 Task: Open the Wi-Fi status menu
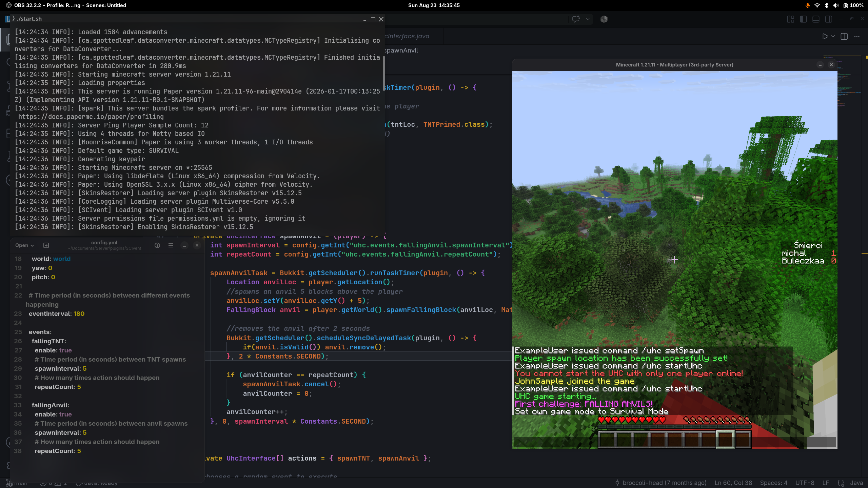click(x=817, y=5)
